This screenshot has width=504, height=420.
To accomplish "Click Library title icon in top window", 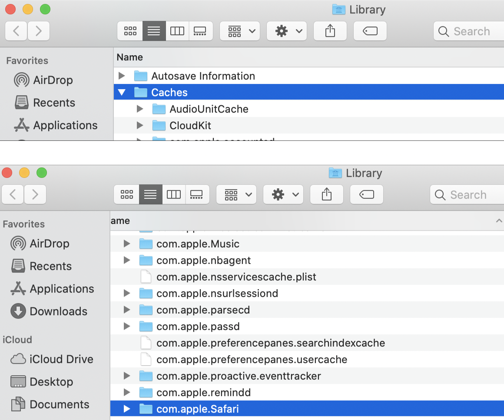I will [x=338, y=9].
